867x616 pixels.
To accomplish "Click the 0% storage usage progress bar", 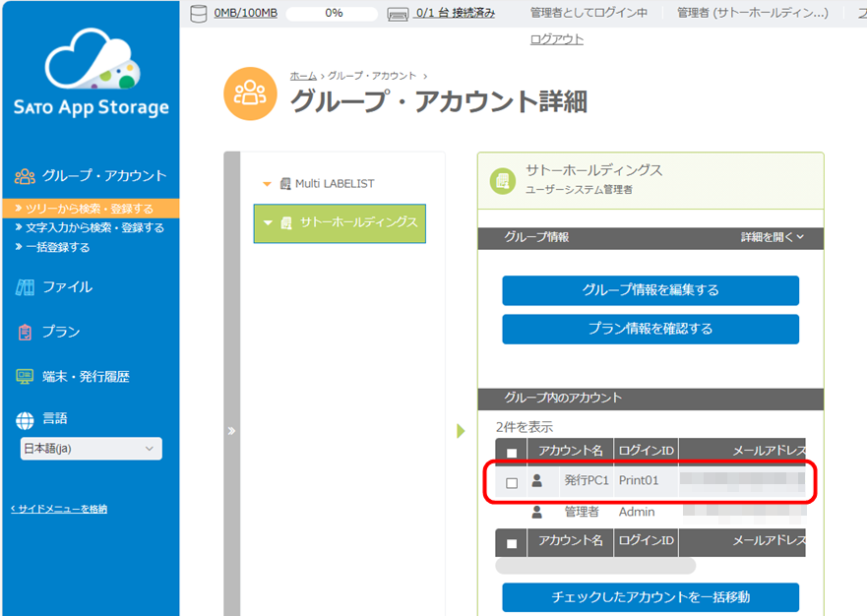I will (333, 13).
